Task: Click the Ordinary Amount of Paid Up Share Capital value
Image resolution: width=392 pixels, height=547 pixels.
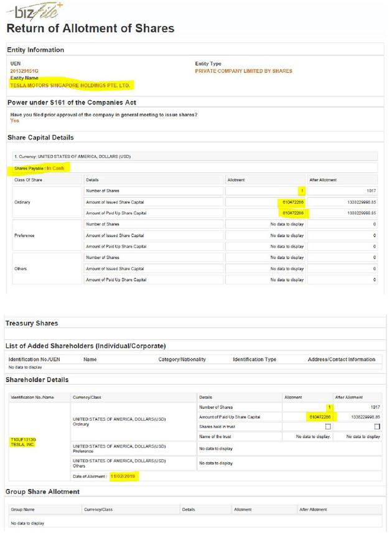Action: coord(293,213)
